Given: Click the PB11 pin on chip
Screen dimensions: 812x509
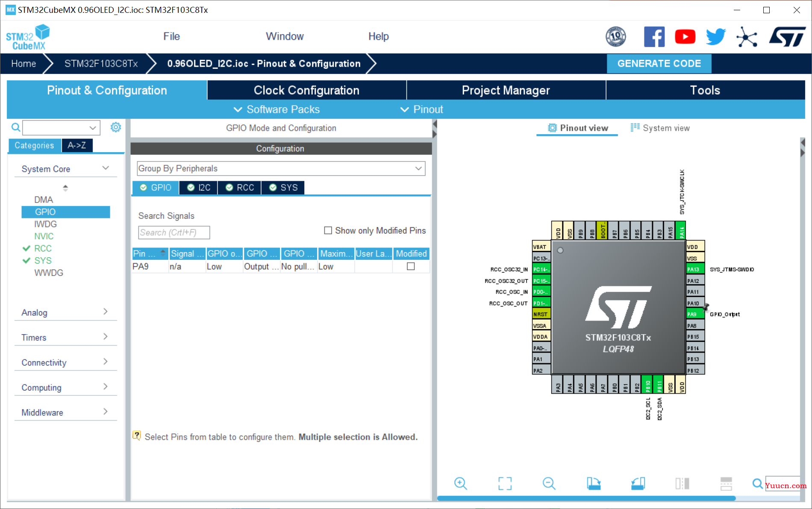Looking at the screenshot, I should pos(659,384).
